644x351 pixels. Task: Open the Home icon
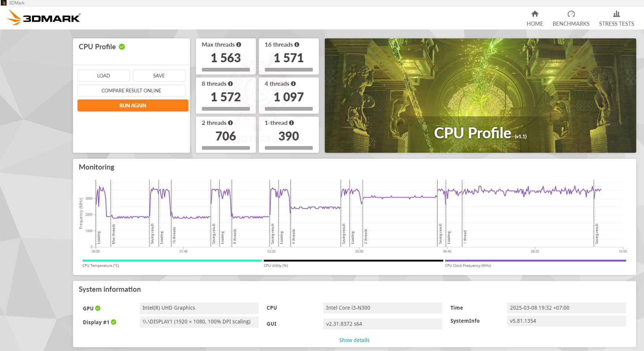535,14
